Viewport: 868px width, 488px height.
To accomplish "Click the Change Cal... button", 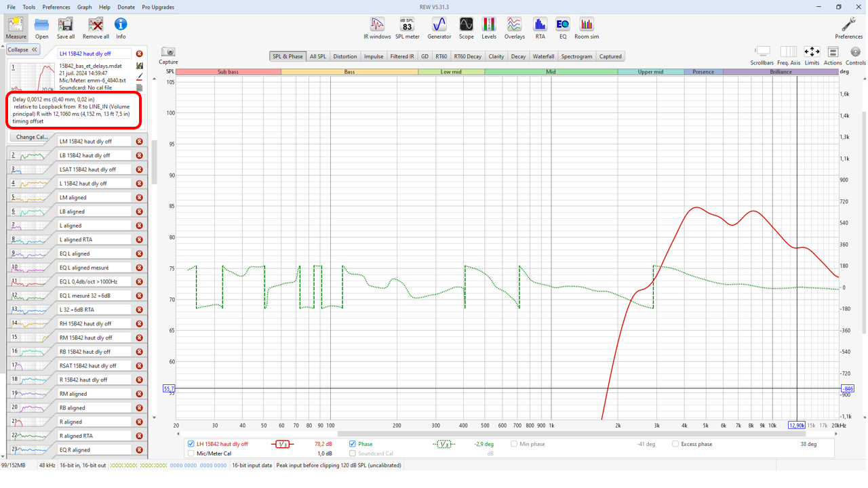I will click(32, 137).
